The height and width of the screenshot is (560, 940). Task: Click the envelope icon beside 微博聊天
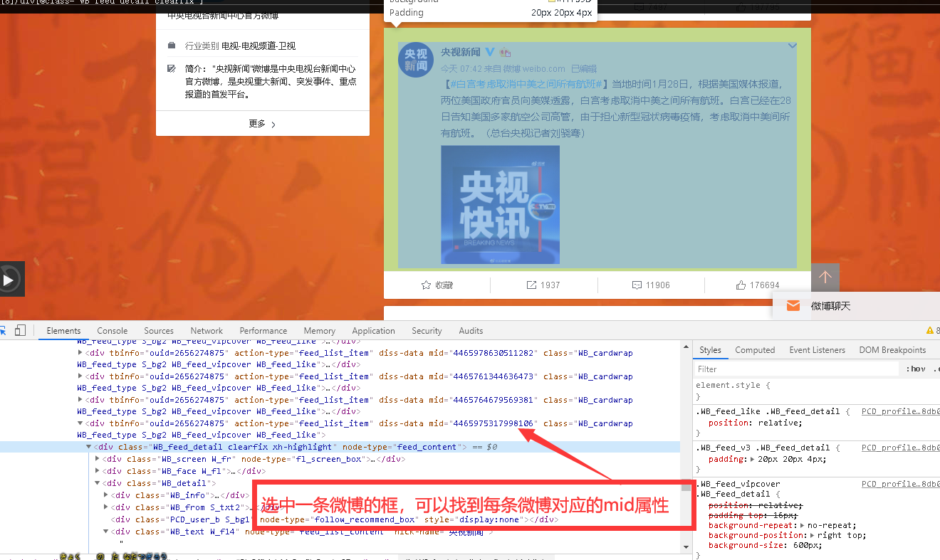coord(793,306)
